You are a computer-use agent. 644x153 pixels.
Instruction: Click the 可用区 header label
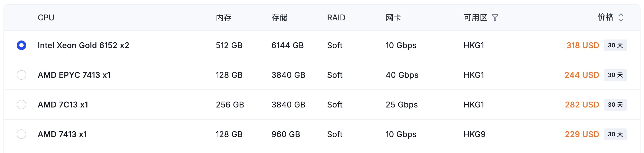point(475,18)
